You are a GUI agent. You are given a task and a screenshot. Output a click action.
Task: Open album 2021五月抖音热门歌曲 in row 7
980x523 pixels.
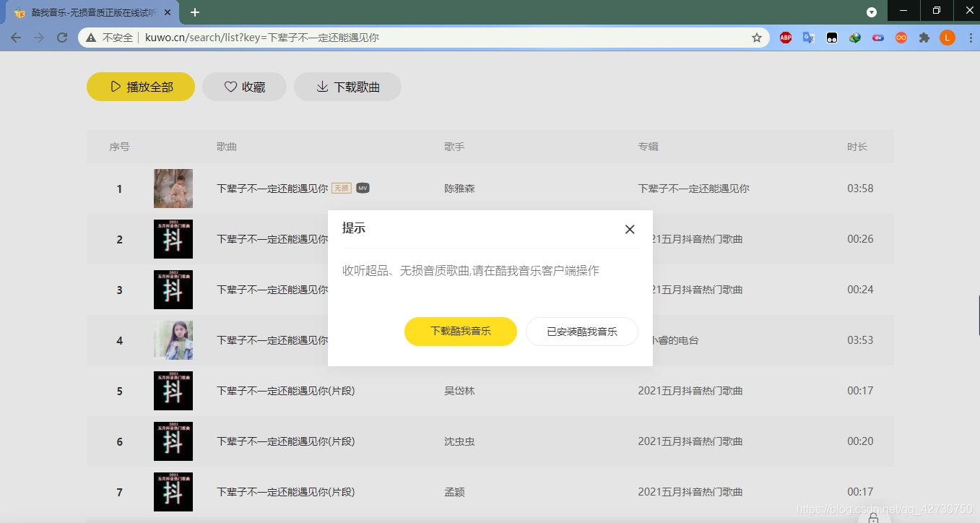pyautogui.click(x=690, y=492)
